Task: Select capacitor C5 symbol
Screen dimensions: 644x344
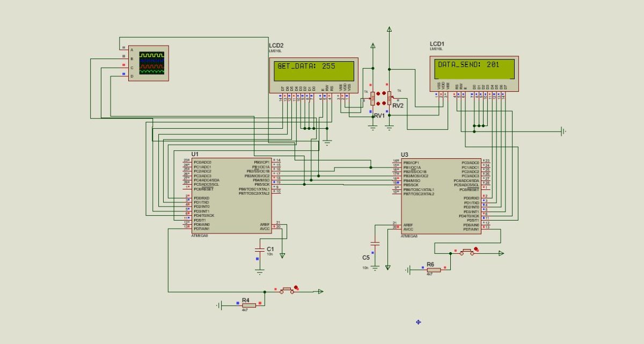Action: [x=376, y=244]
